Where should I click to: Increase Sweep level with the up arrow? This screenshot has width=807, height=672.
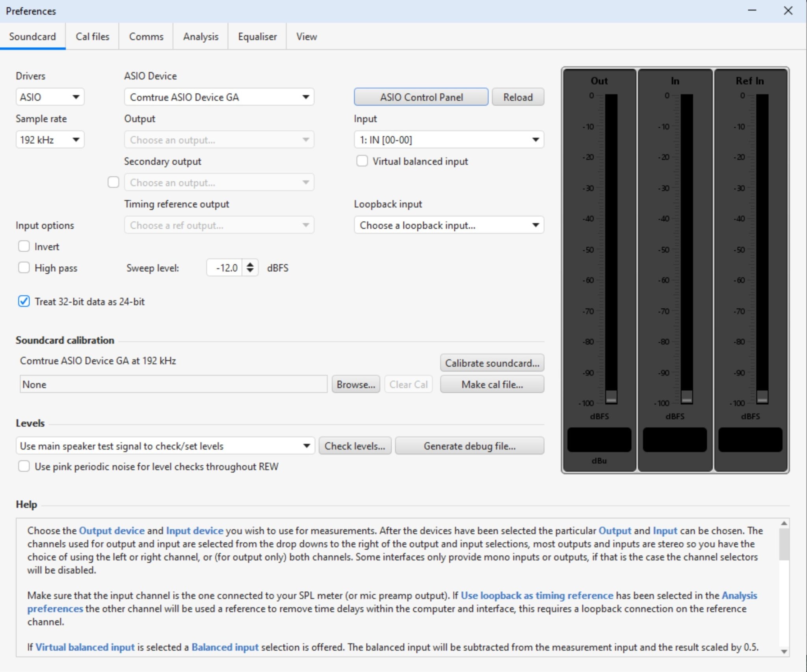(x=250, y=264)
